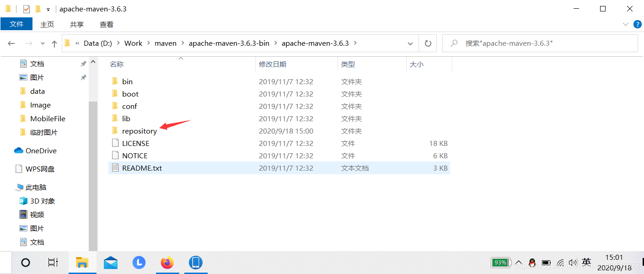
Task: Go up one folder level
Action: click(54, 43)
